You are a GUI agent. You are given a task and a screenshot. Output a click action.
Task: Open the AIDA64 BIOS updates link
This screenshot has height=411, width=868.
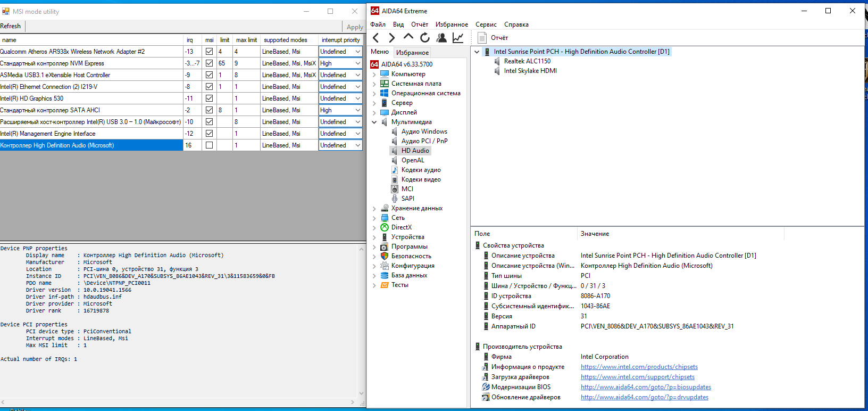(x=646, y=387)
